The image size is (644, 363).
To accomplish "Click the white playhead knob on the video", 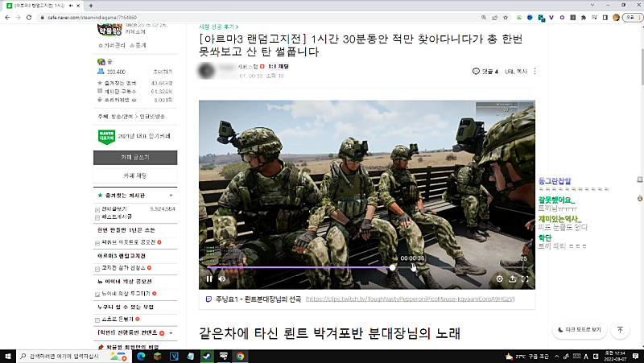I will pos(393,267).
